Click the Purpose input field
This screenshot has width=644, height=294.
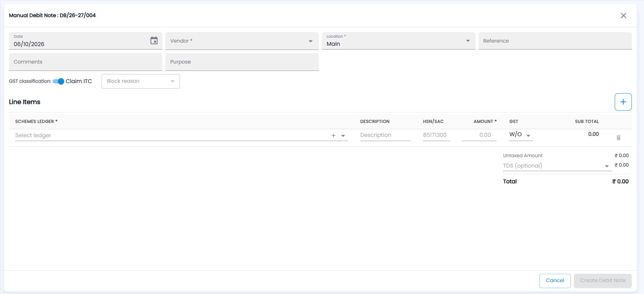click(x=242, y=62)
